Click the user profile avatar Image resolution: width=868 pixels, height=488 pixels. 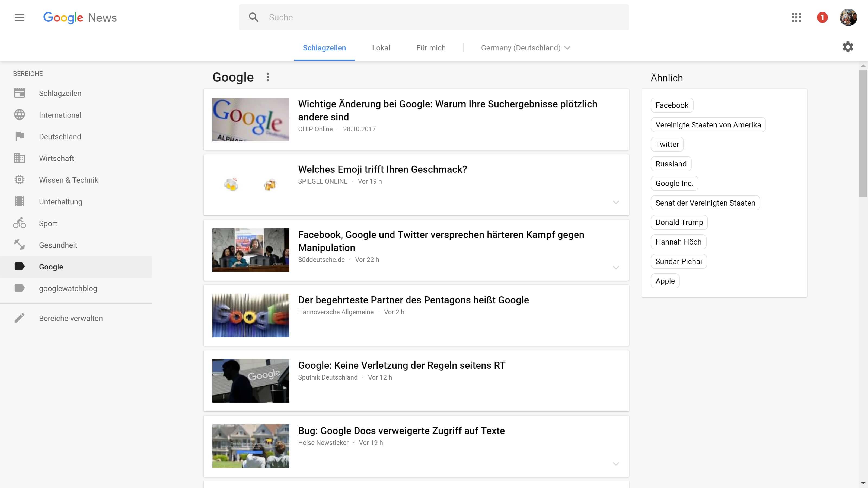click(848, 17)
